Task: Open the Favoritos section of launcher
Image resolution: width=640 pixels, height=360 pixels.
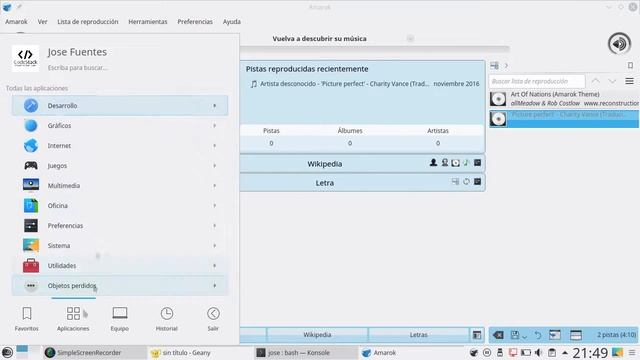Action: point(27,319)
